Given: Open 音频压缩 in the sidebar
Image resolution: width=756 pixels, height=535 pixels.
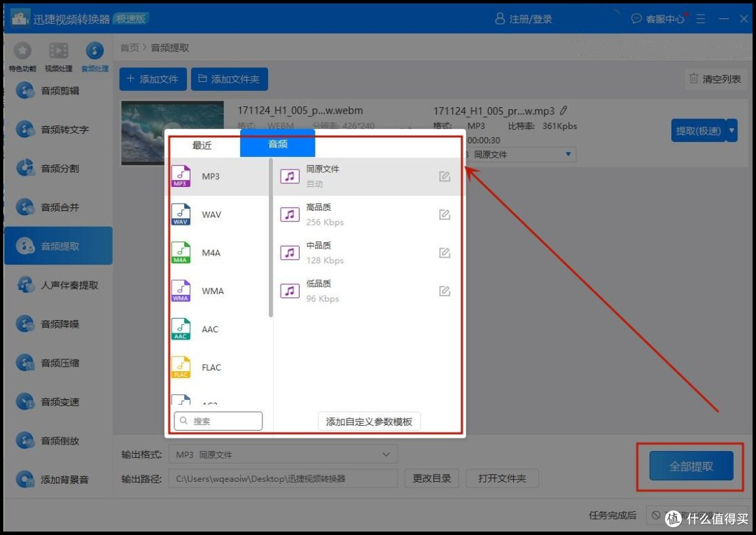Looking at the screenshot, I should point(58,363).
